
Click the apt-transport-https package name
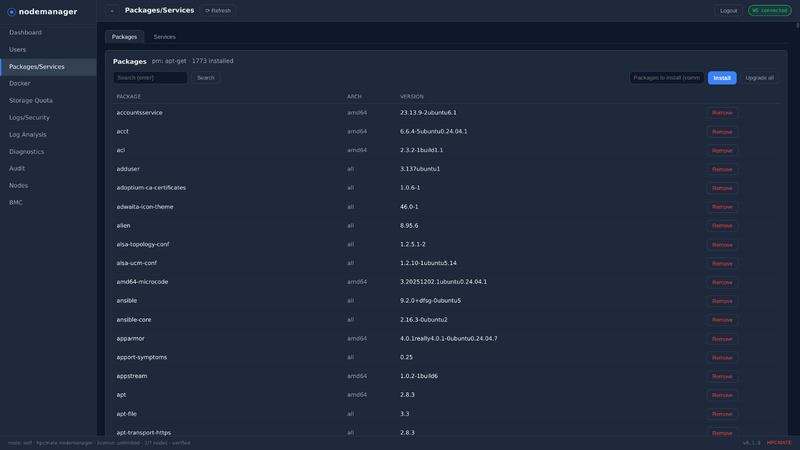coord(144,433)
